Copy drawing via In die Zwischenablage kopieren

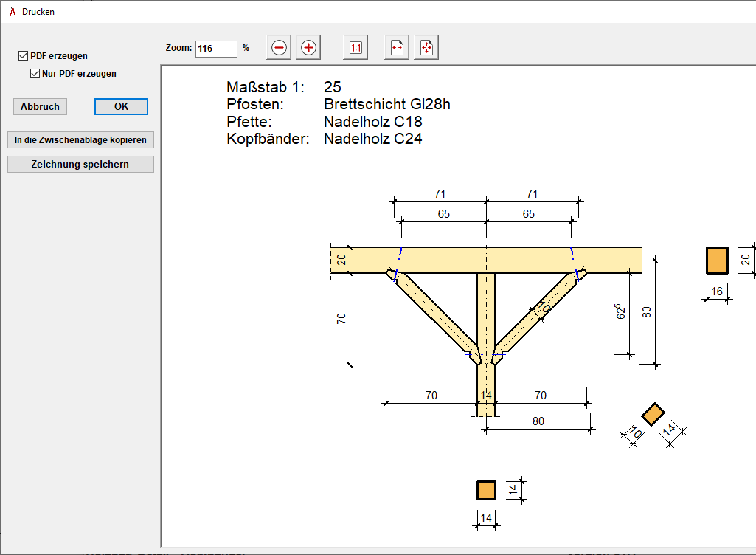tap(80, 139)
